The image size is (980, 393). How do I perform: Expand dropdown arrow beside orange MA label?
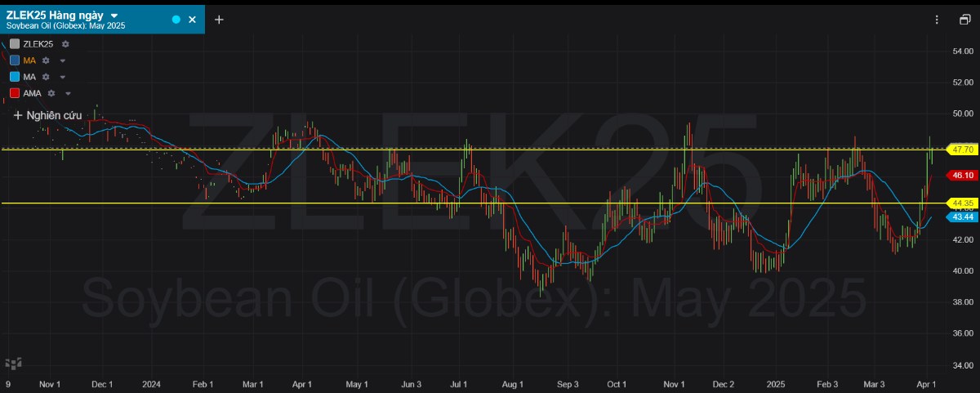62,60
